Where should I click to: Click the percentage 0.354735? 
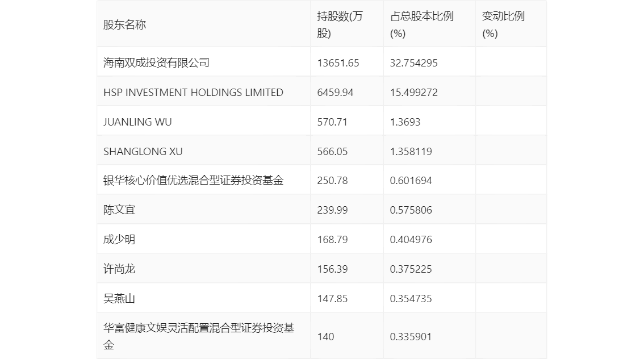[411, 299]
